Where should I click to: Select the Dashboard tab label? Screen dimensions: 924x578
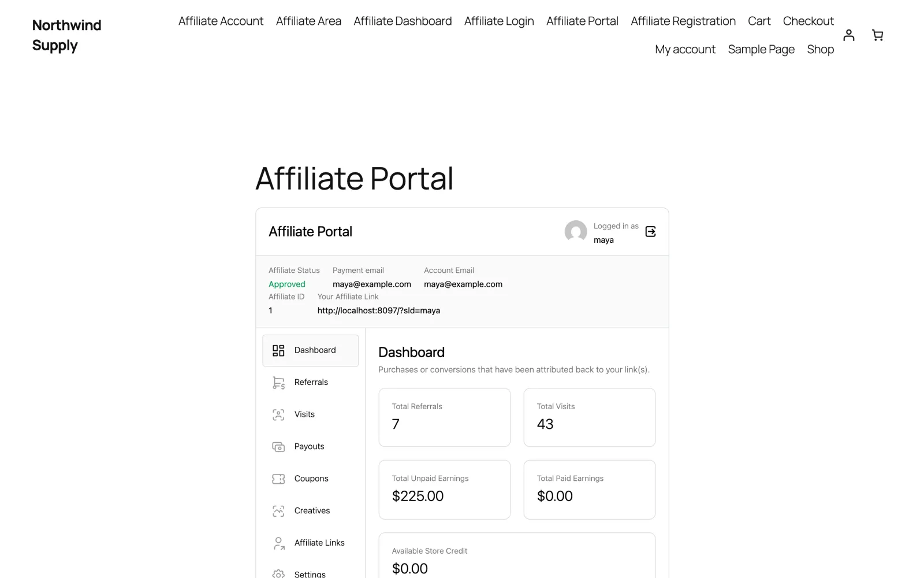point(315,350)
